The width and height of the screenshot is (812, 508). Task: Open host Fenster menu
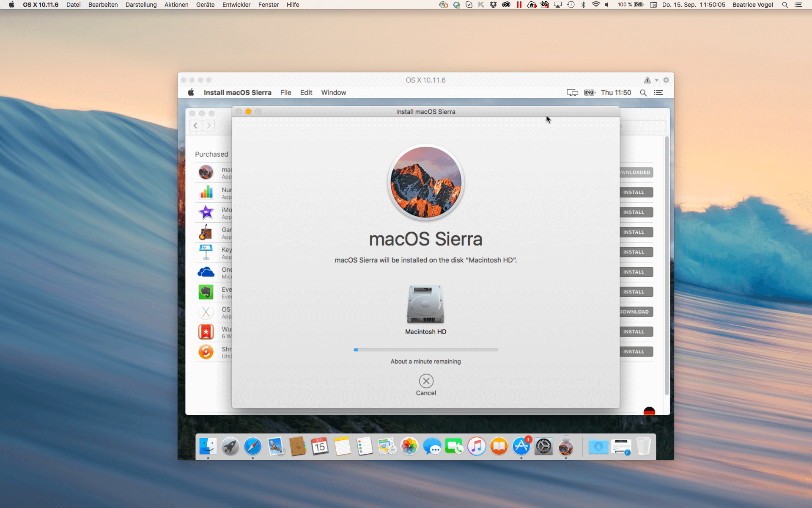pyautogui.click(x=269, y=5)
